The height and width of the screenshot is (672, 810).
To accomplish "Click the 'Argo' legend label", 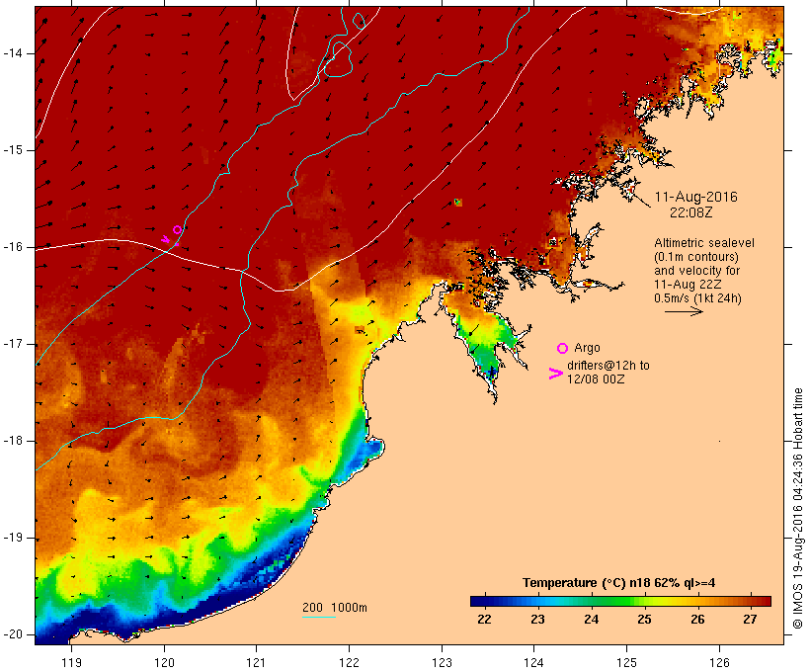I will pyautogui.click(x=587, y=348).
